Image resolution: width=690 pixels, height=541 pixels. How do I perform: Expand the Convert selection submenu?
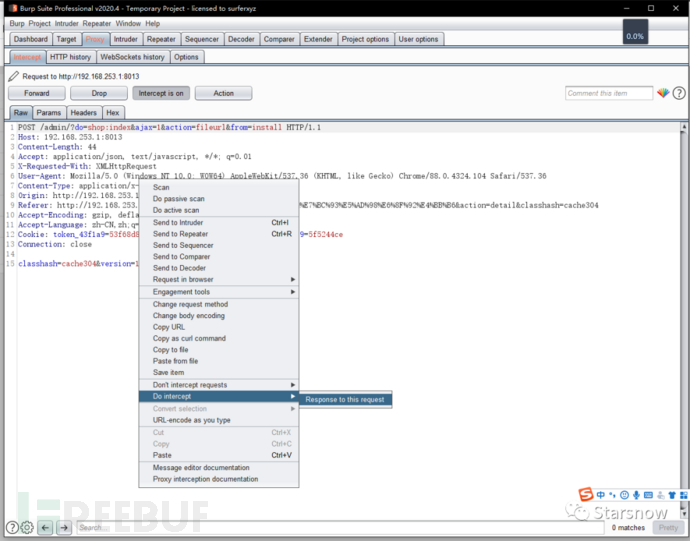(219, 408)
